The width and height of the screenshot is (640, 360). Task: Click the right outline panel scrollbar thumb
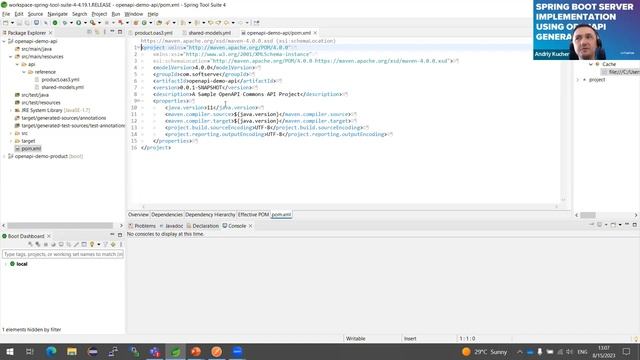(x=588, y=215)
